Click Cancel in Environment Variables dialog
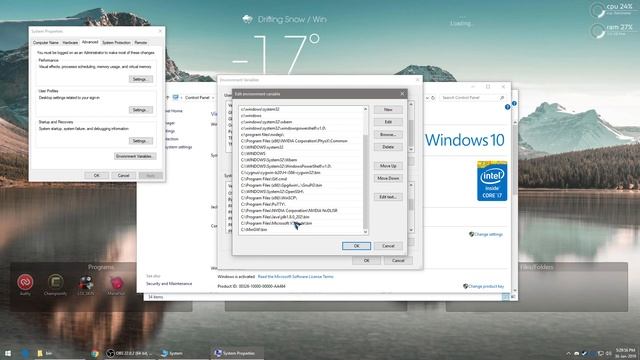This screenshot has width=640, height=360. [x=398, y=260]
